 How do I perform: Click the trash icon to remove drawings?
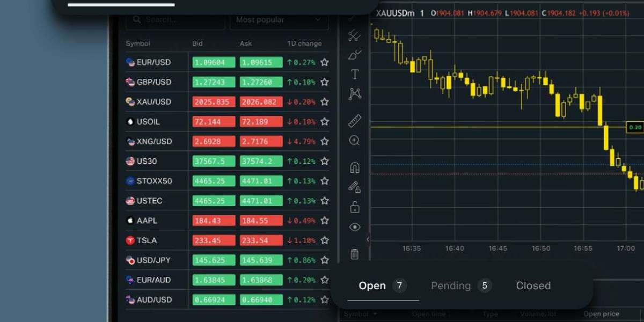tap(354, 254)
